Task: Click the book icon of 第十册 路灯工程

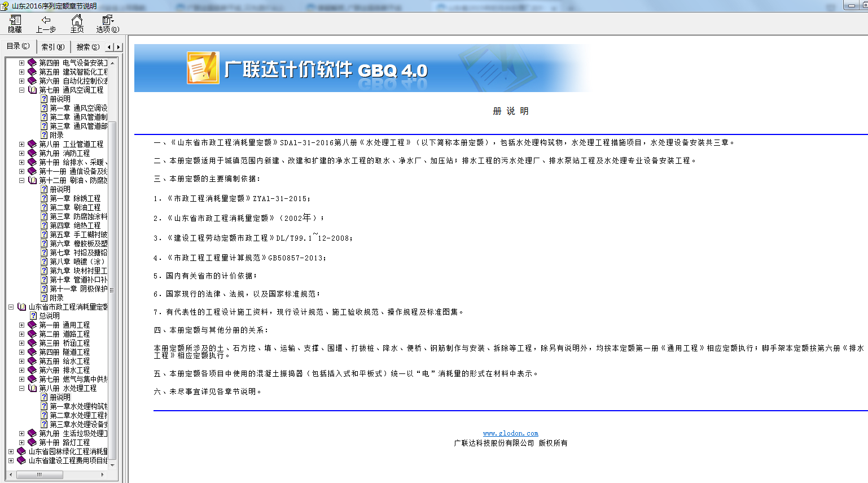Action: tap(32, 442)
